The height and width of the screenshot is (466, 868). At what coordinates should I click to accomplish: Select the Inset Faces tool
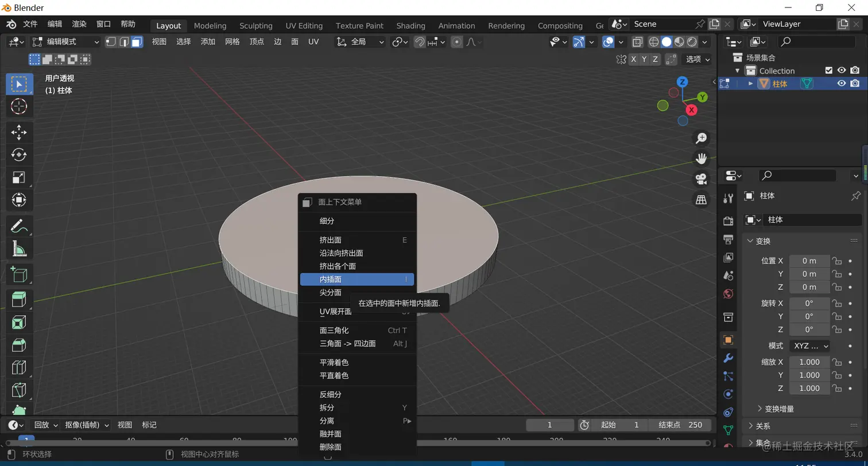(x=19, y=322)
